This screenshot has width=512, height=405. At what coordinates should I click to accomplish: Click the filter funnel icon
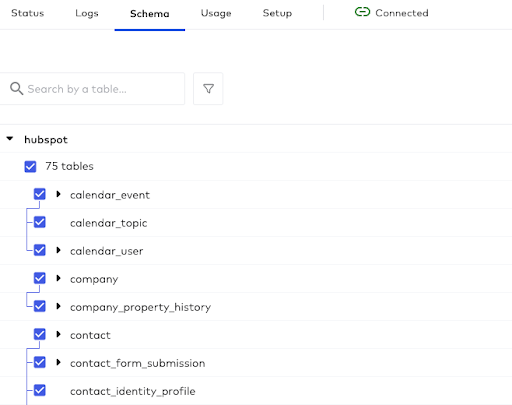(x=208, y=89)
